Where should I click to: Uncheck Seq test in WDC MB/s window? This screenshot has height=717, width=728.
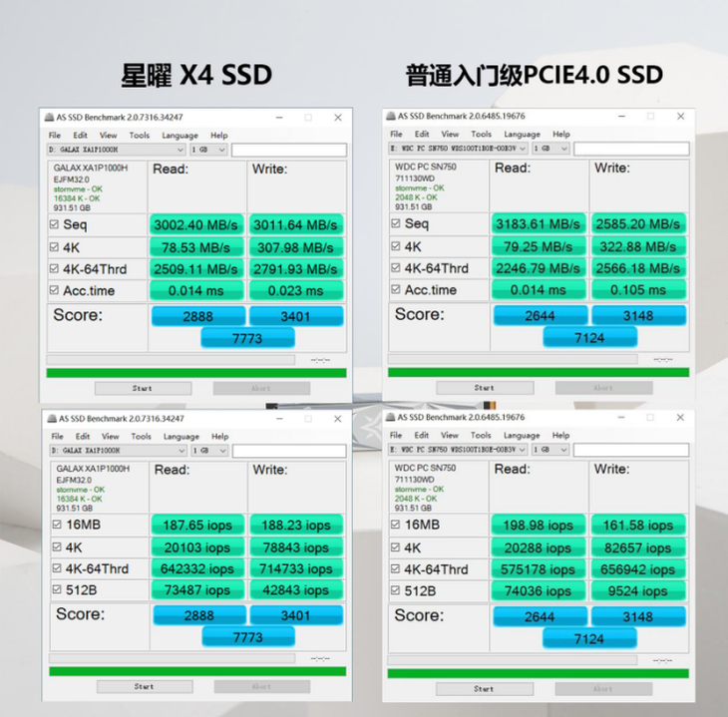[x=396, y=223]
